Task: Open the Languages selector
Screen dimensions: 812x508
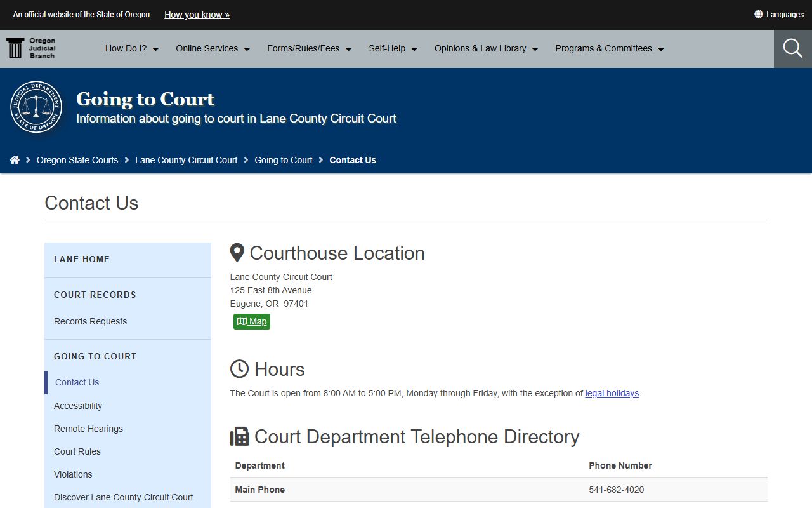Action: pyautogui.click(x=779, y=14)
